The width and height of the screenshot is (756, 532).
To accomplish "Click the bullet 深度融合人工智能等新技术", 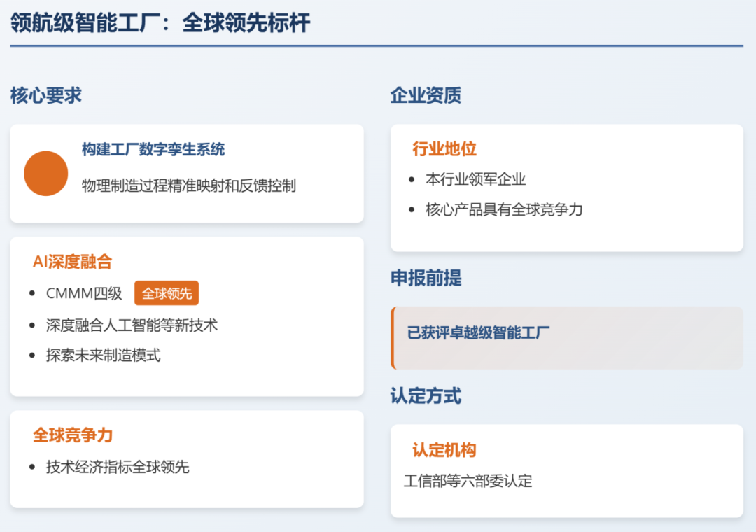I will pyautogui.click(x=132, y=325).
